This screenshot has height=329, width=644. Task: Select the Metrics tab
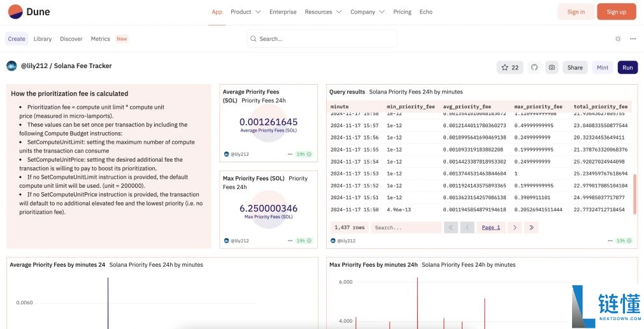[100, 39]
